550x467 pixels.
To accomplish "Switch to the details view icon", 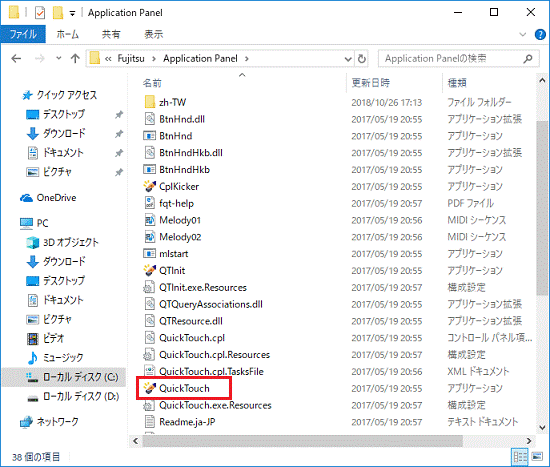I will pos(520,457).
